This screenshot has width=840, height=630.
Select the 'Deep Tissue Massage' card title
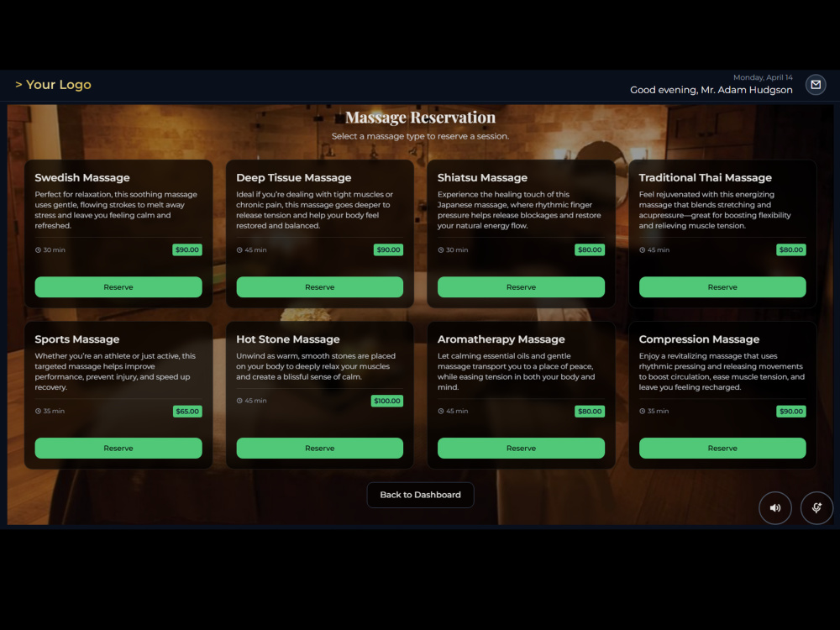[x=293, y=178]
